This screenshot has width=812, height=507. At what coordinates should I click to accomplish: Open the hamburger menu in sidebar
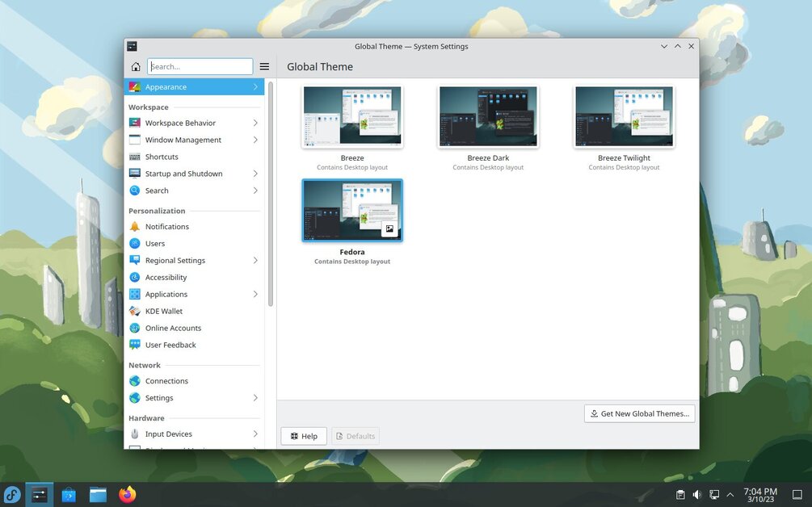tap(264, 67)
